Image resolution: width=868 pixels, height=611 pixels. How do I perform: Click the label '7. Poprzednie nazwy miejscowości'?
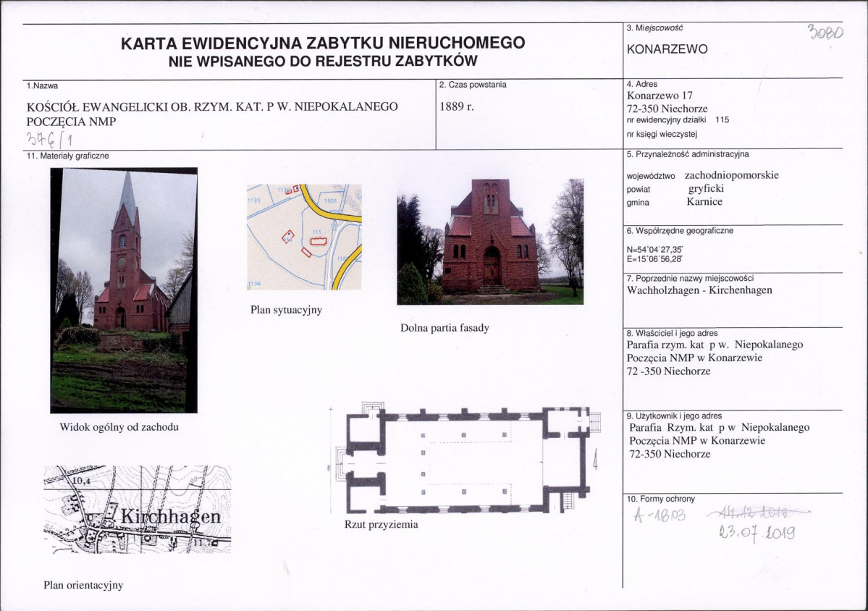pyautogui.click(x=690, y=279)
